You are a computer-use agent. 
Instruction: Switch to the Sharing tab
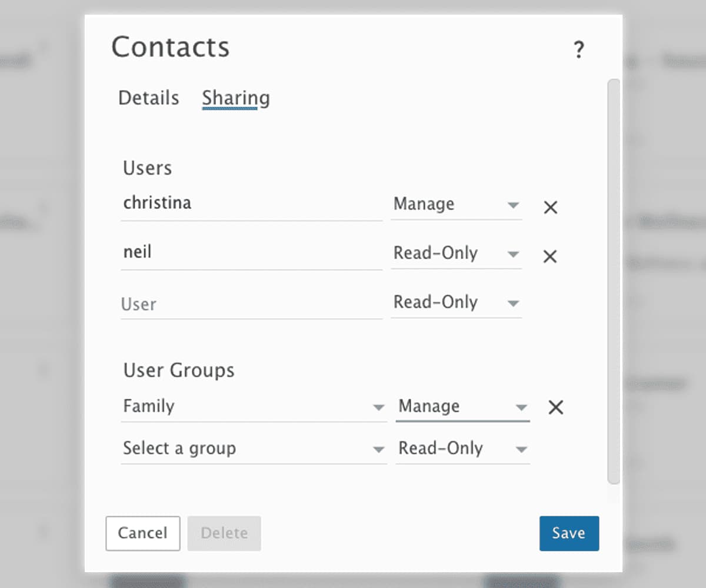point(235,98)
